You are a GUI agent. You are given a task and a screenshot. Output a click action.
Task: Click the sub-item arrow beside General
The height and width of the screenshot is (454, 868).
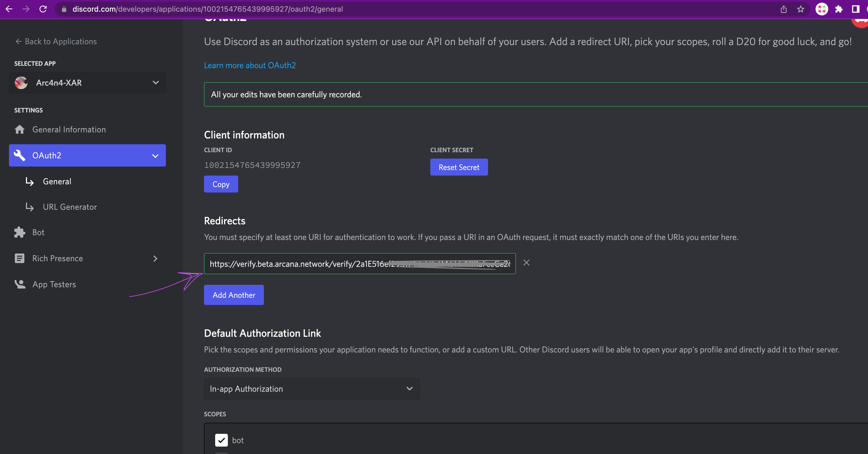click(x=30, y=182)
